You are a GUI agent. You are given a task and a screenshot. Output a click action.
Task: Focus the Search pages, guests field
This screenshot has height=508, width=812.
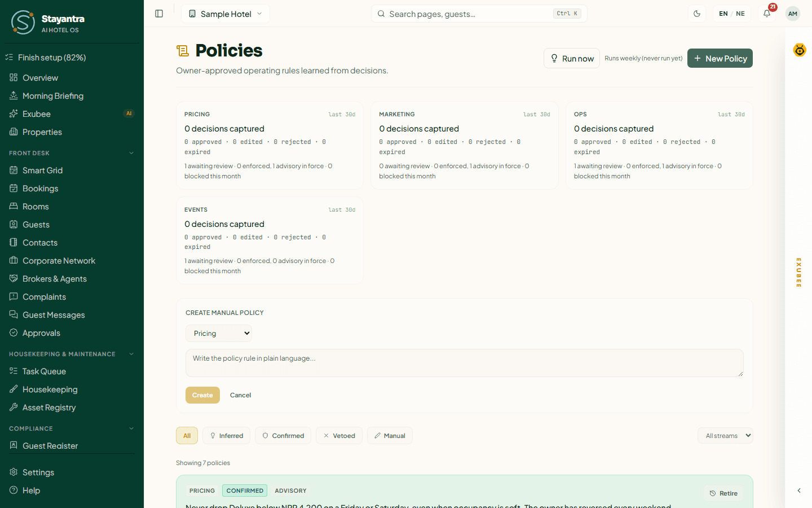pos(479,14)
